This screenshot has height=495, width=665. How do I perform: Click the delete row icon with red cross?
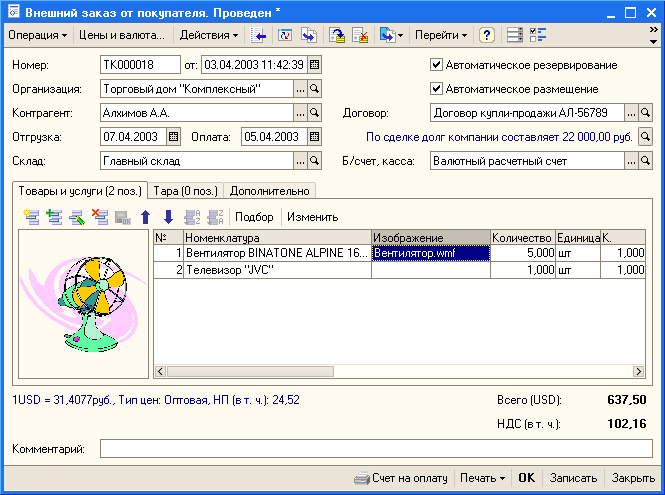[100, 216]
